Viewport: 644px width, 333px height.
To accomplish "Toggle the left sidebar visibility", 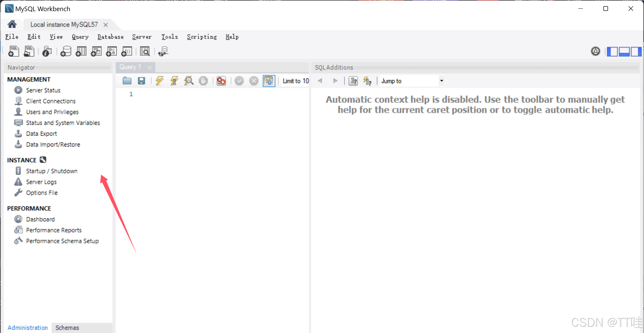I will (612, 51).
